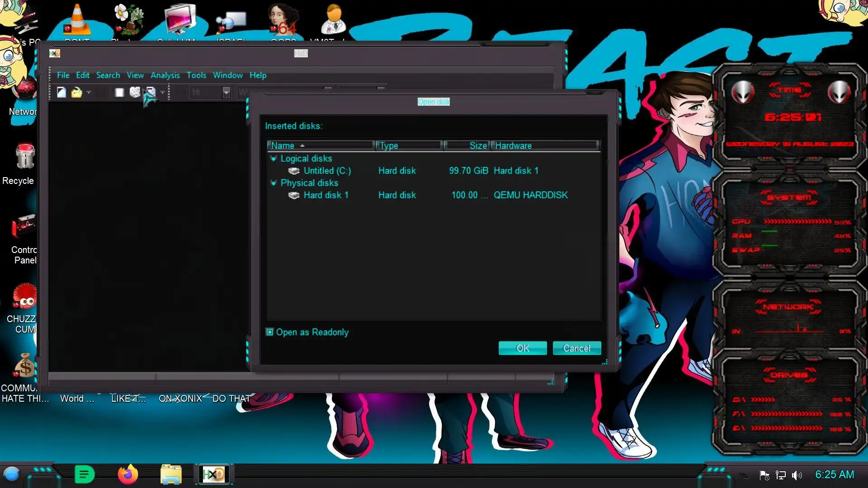Collapse the Physical disks group

[273, 183]
